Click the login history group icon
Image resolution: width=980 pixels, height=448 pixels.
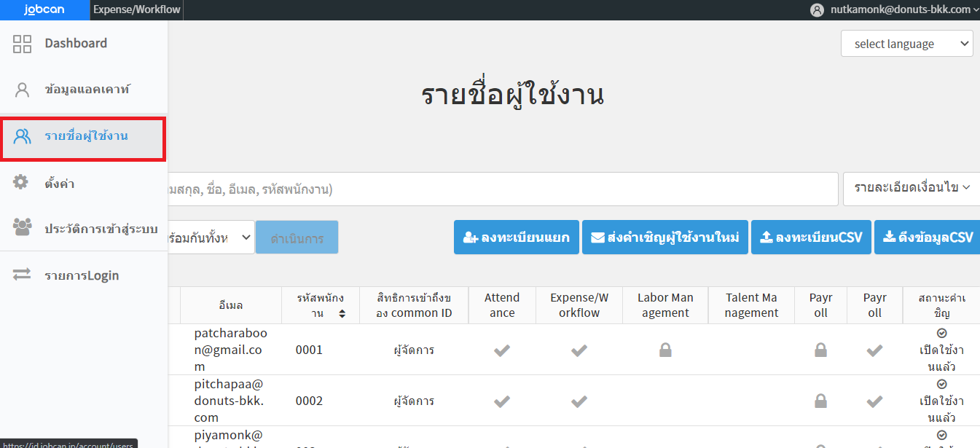pos(23,228)
